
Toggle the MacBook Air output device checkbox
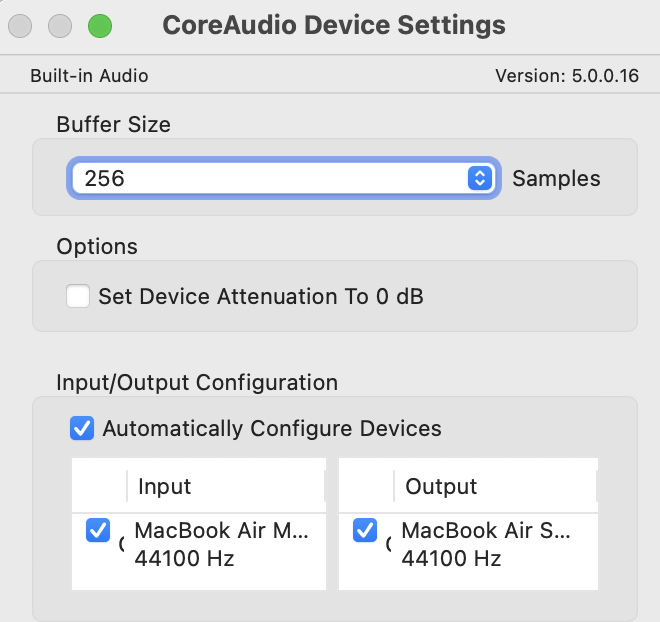tap(365, 532)
